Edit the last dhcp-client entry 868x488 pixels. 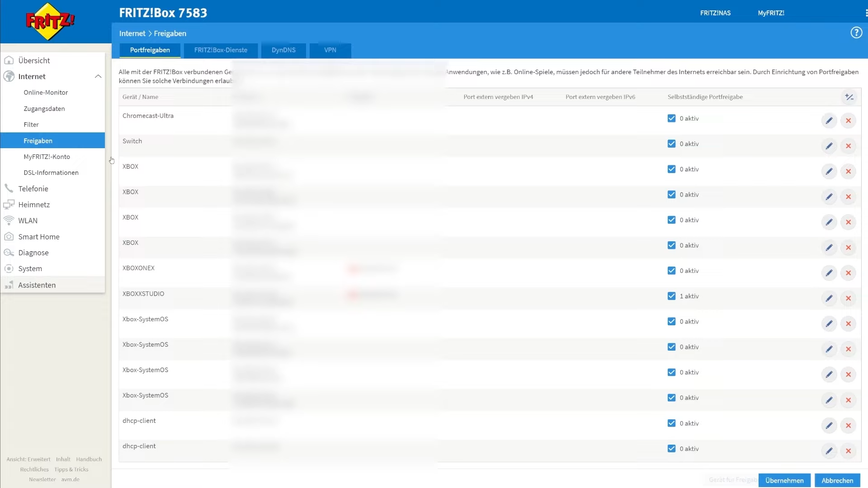pyautogui.click(x=829, y=451)
